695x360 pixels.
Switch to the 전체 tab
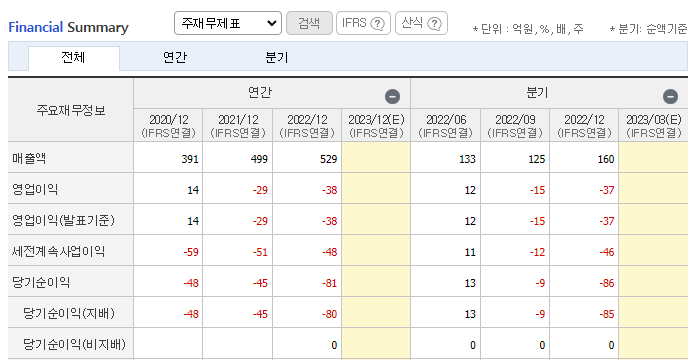(x=74, y=58)
